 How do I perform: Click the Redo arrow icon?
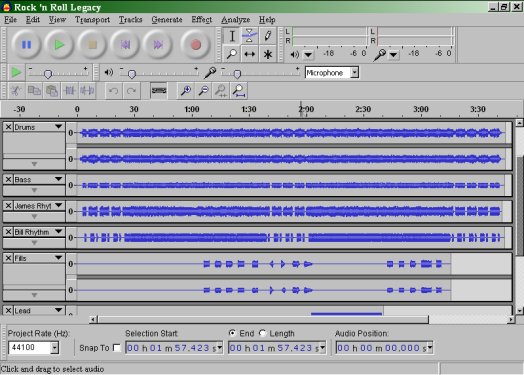coord(131,91)
